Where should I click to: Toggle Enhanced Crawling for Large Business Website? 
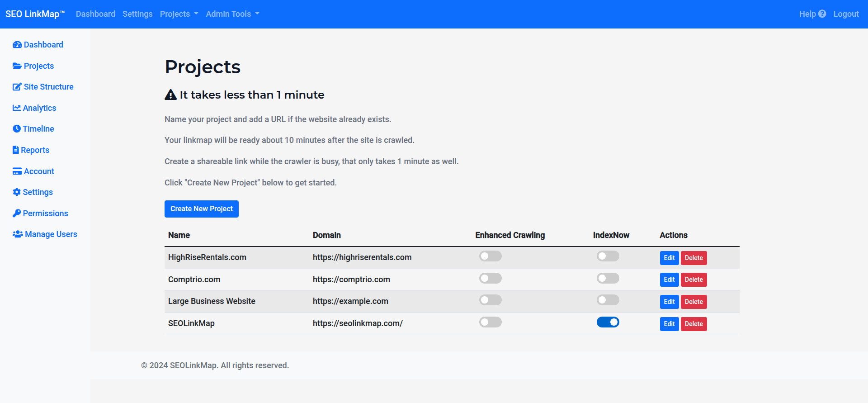491,300
